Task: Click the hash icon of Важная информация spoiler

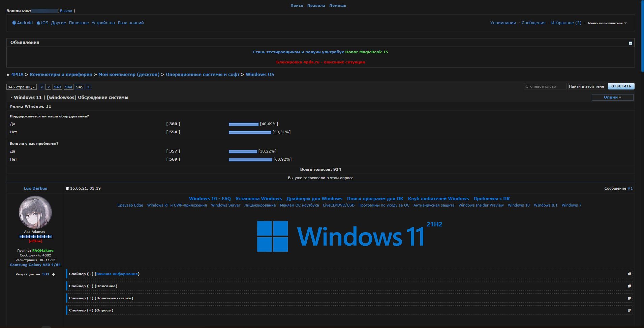Action: (629, 274)
